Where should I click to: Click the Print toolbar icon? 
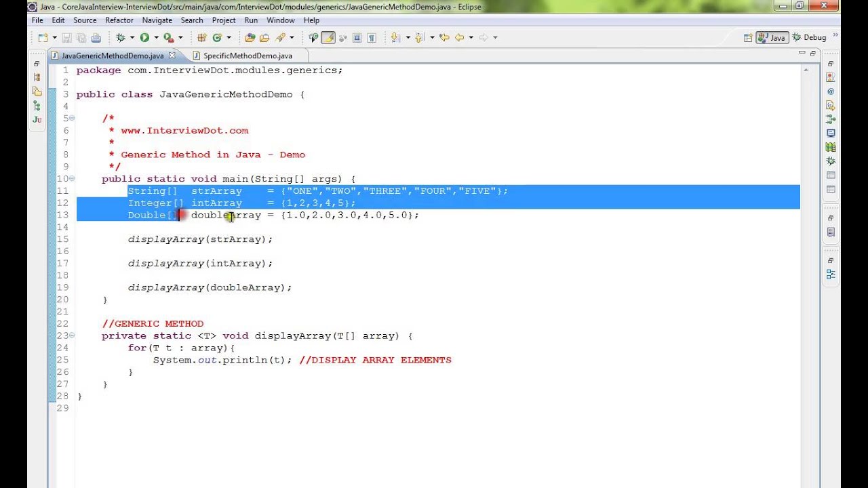pyautogui.click(x=96, y=38)
